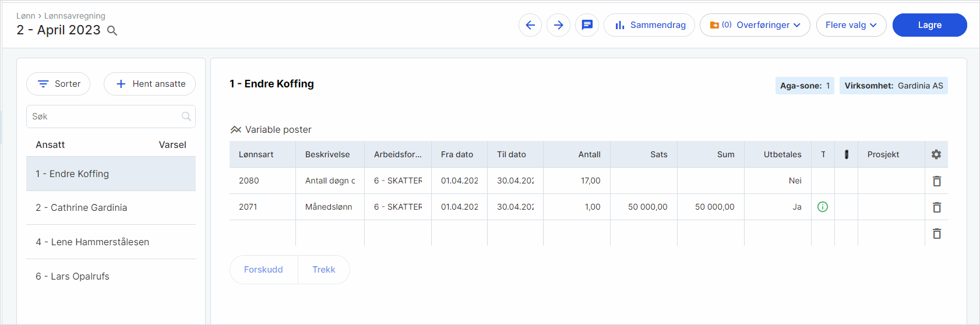The image size is (980, 325).
Task: Open the Sammendrag summary
Action: click(x=649, y=25)
